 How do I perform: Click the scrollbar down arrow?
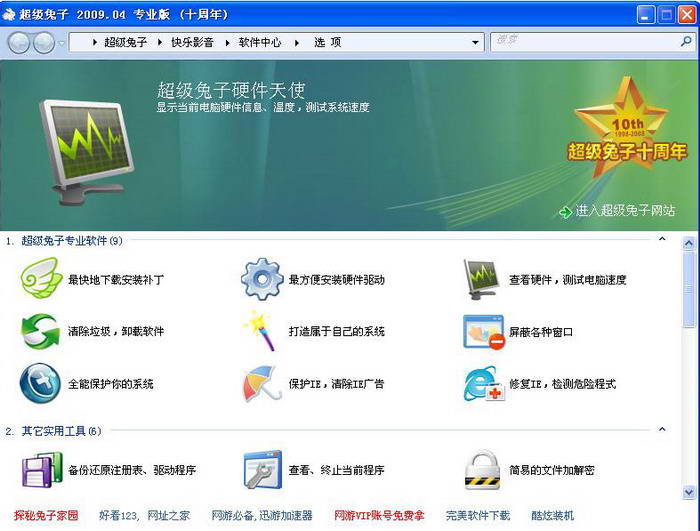(x=689, y=493)
